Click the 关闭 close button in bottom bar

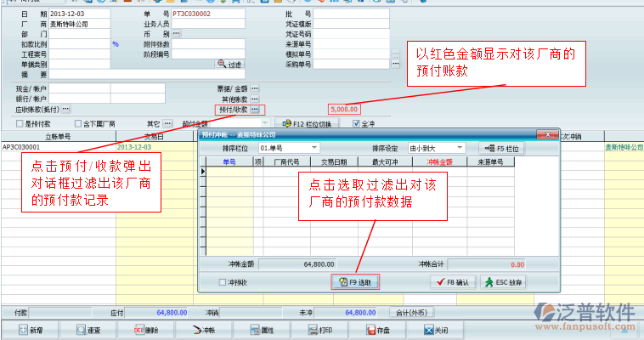[436, 330]
